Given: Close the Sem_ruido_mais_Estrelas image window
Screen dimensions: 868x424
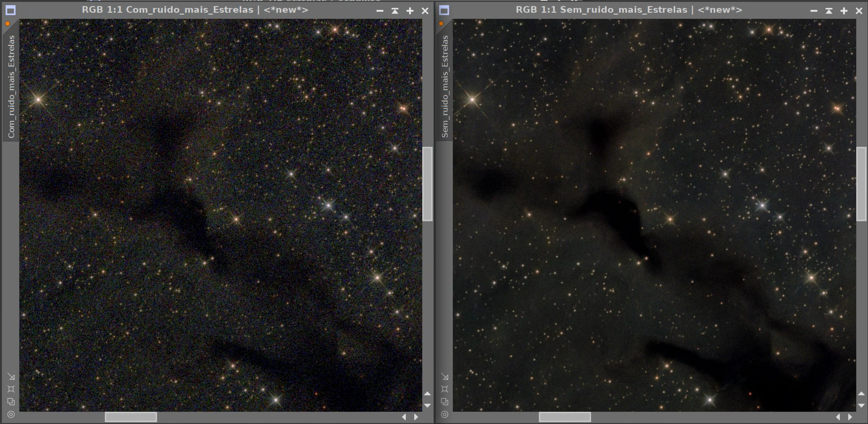Looking at the screenshot, I should pos(859,10).
